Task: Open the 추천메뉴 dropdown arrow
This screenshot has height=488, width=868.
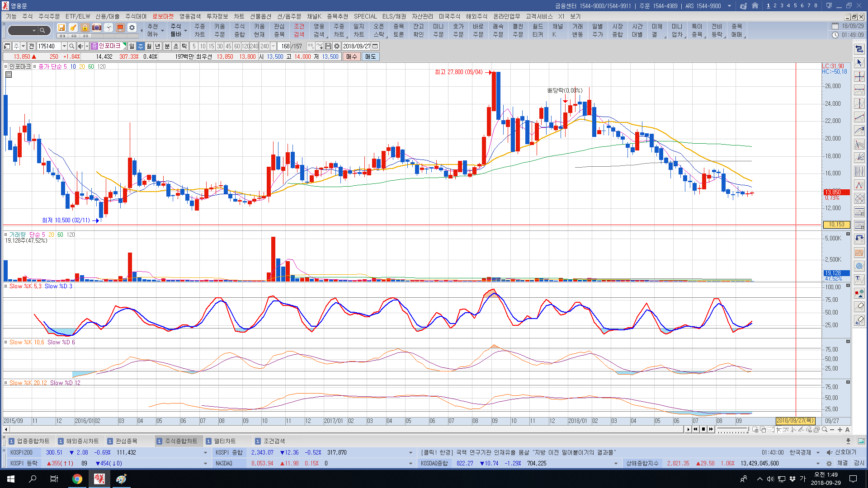Action: pos(162,31)
